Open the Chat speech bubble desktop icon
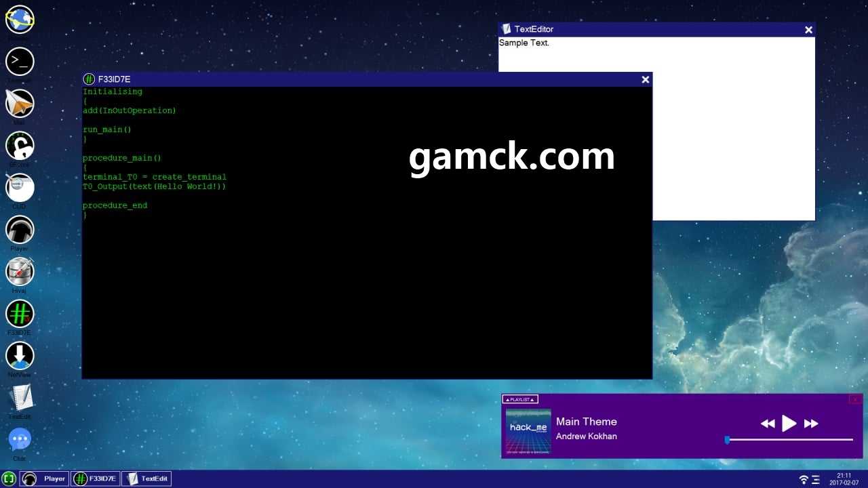 pyautogui.click(x=20, y=440)
